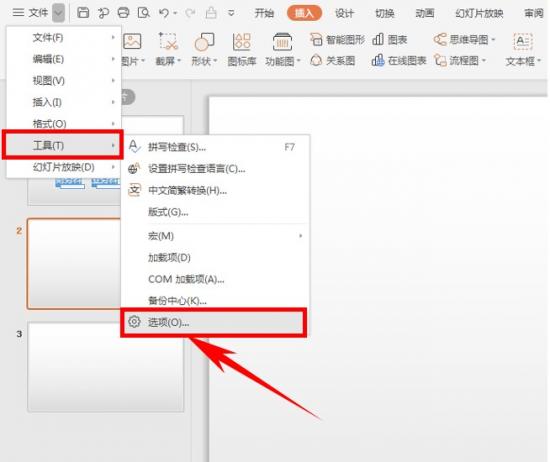Open Backup Center (备份中心) item
This screenshot has height=462, width=550.
tap(215, 300)
